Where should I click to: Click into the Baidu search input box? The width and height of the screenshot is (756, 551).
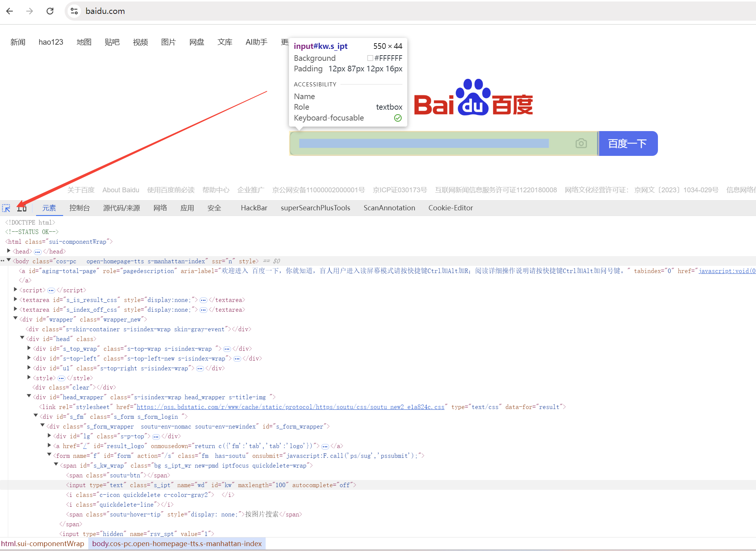pyautogui.click(x=423, y=143)
